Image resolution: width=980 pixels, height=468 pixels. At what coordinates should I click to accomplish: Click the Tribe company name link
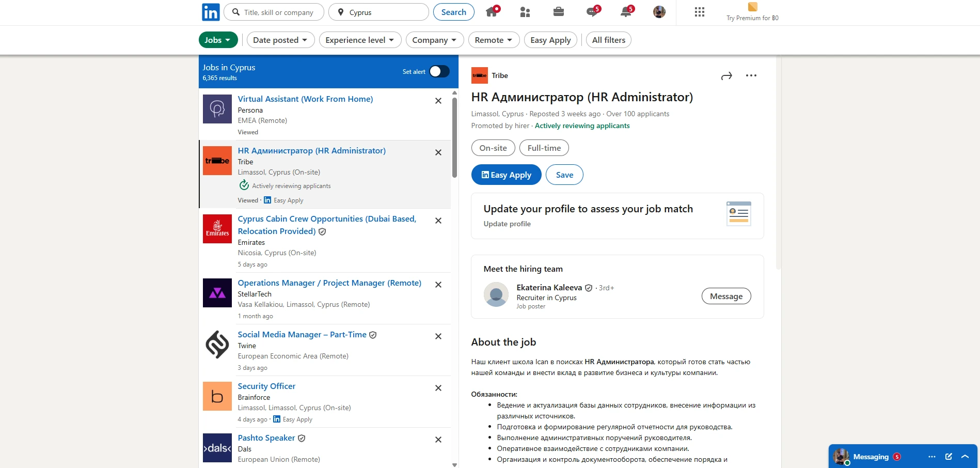[500, 75]
